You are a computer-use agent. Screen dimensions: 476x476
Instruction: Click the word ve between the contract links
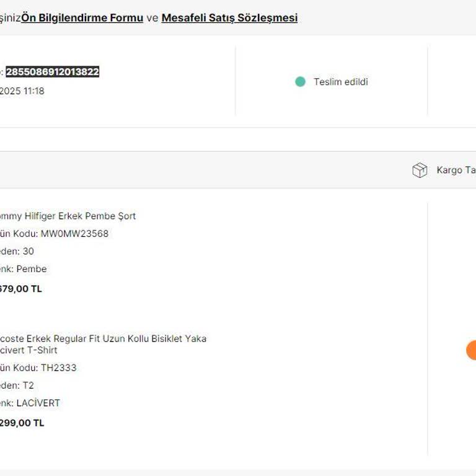click(152, 18)
